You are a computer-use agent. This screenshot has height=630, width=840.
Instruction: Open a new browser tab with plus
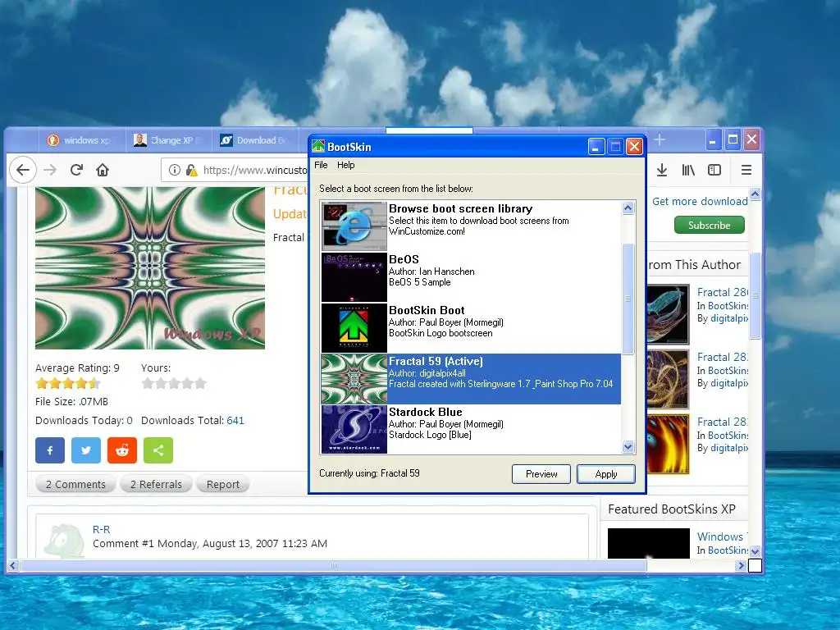[x=660, y=139]
